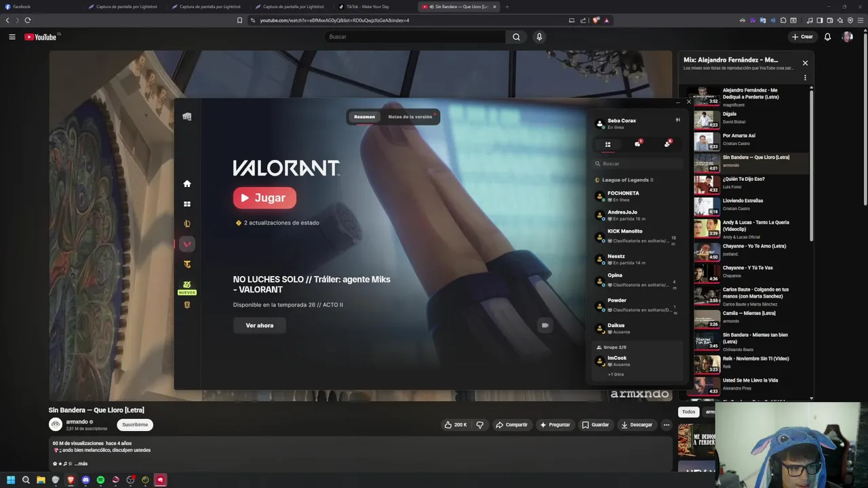This screenshot has height=488, width=868.
Task: Open the Riot Client game library grid icon
Action: tap(187, 204)
